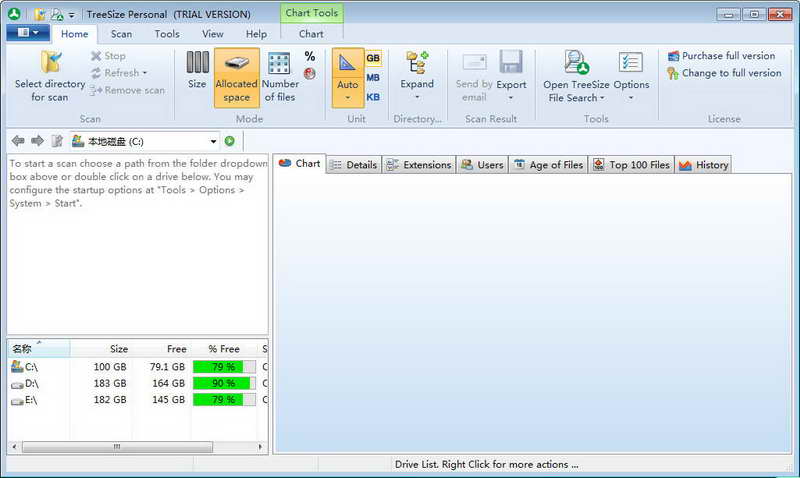Screen dimensions: 800x478
Task: Open the Chart ribbon tab under Chart Tools
Action: coord(311,34)
